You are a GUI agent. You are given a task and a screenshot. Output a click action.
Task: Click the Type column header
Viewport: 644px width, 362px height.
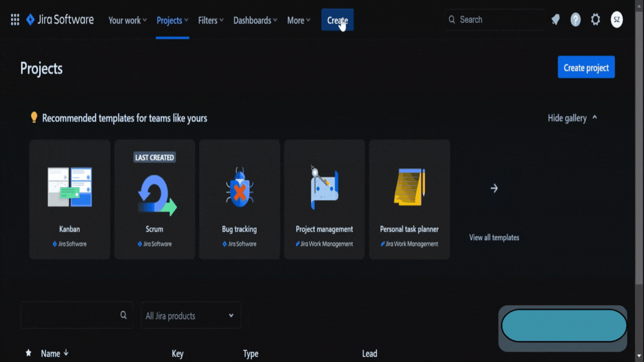pos(250,354)
